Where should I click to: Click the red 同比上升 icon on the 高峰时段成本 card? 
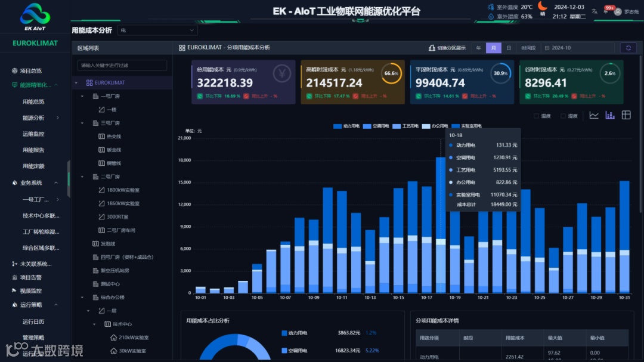coord(355,96)
